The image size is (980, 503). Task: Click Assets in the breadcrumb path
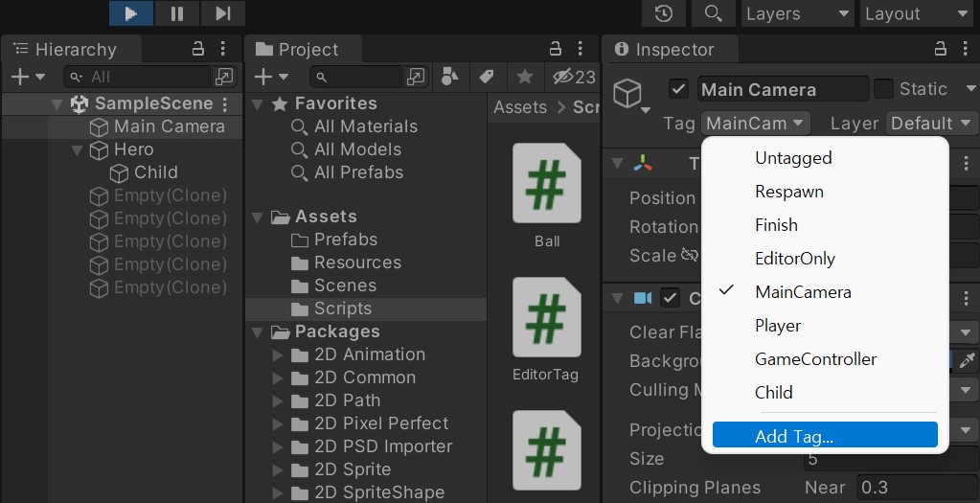[x=520, y=107]
